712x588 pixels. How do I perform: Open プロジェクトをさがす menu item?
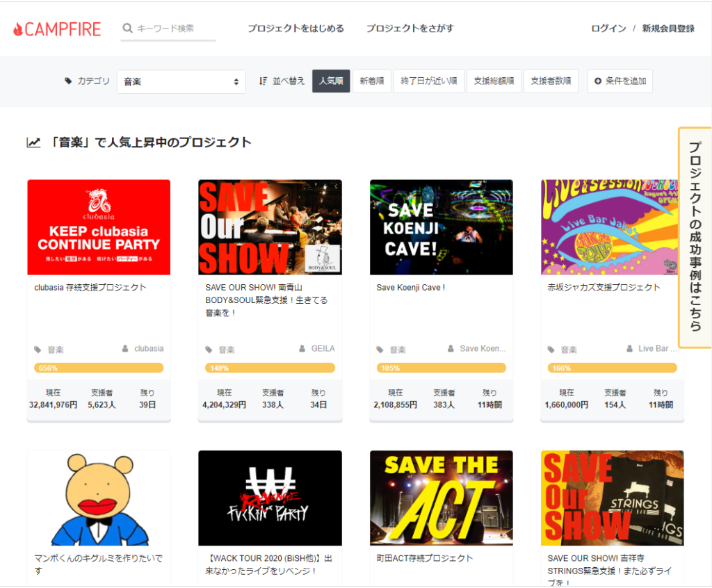(x=410, y=28)
